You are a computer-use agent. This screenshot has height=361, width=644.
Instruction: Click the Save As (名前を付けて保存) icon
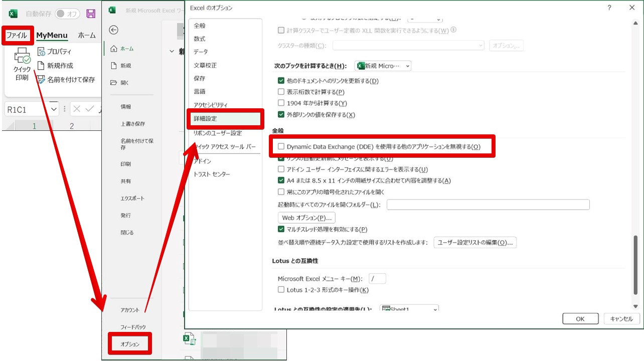pyautogui.click(x=41, y=79)
